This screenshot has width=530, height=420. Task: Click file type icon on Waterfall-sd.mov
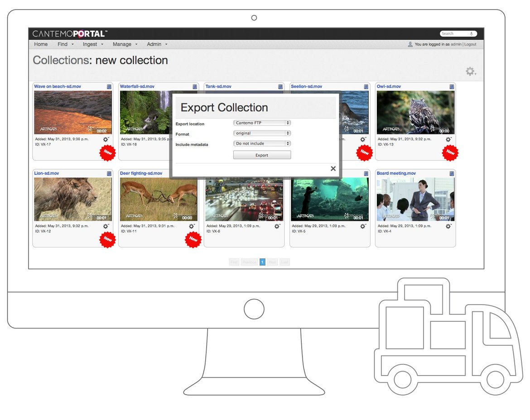click(x=195, y=87)
